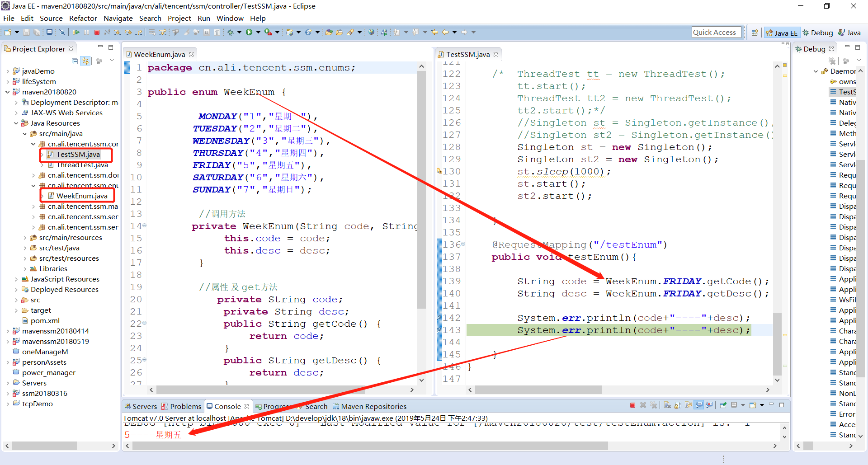Screen dimensions: 868x465
Task: Click the Save icon in the toolbar
Action: point(26,32)
